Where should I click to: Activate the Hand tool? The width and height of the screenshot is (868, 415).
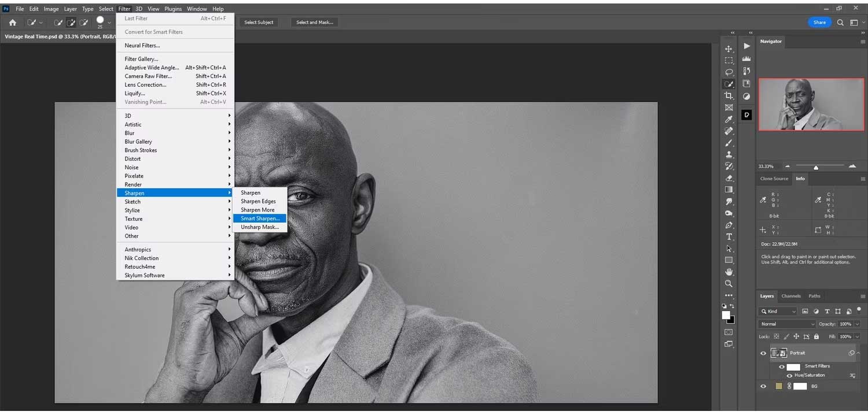729,272
